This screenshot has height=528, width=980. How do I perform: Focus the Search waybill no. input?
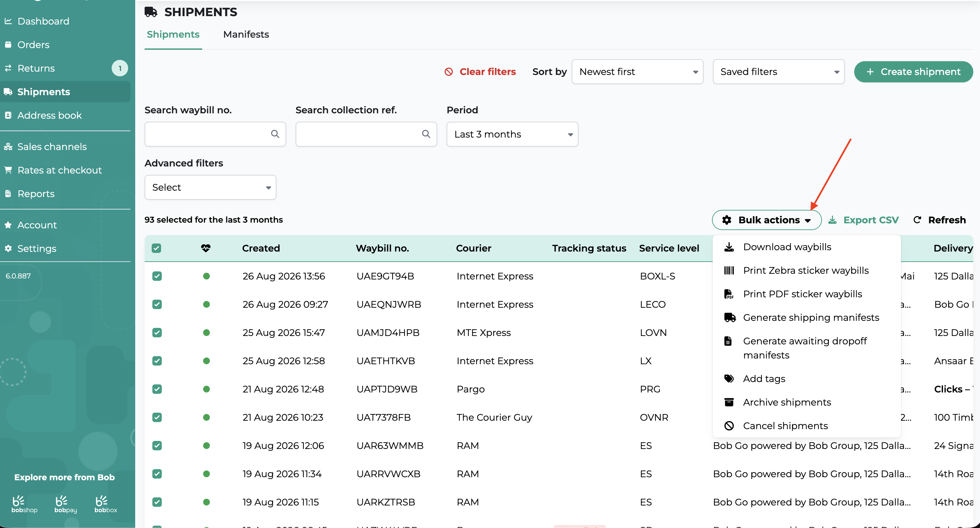point(215,134)
